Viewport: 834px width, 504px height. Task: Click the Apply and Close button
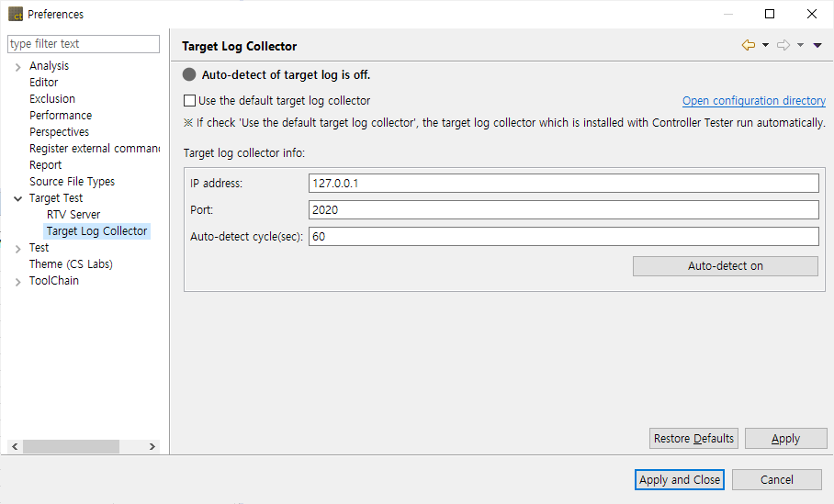[680, 479]
